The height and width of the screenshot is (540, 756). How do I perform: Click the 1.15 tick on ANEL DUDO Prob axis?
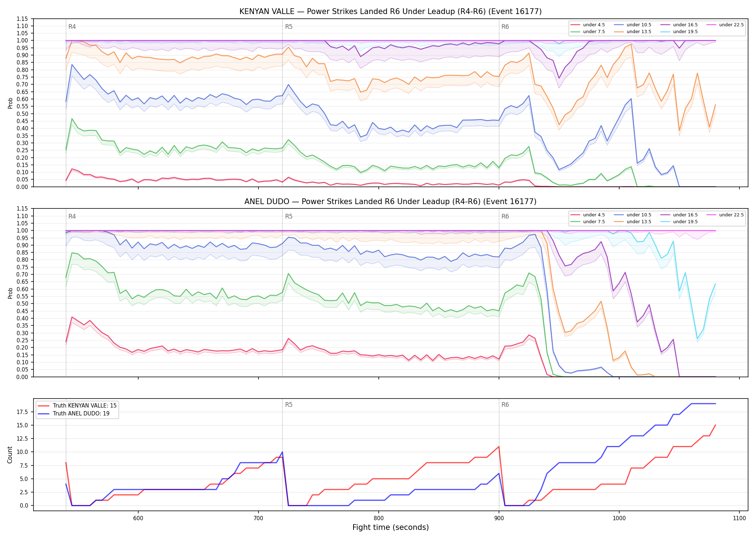tap(23, 209)
